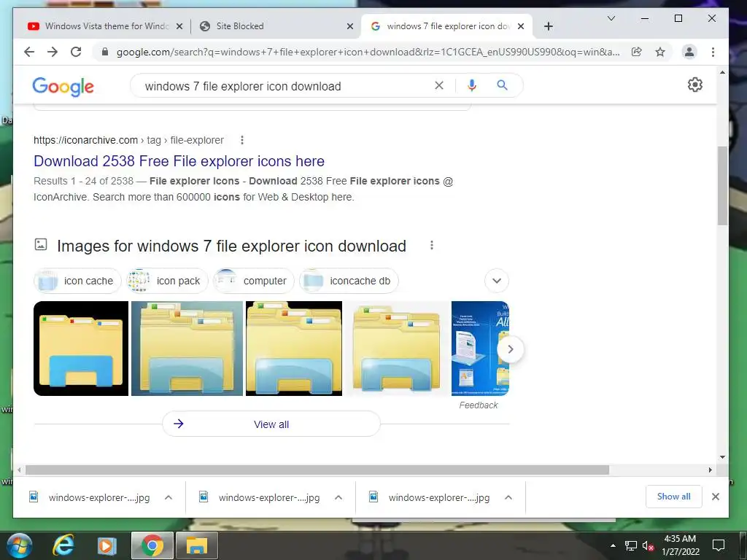Click the Chrome taskbar icon

pos(152,545)
